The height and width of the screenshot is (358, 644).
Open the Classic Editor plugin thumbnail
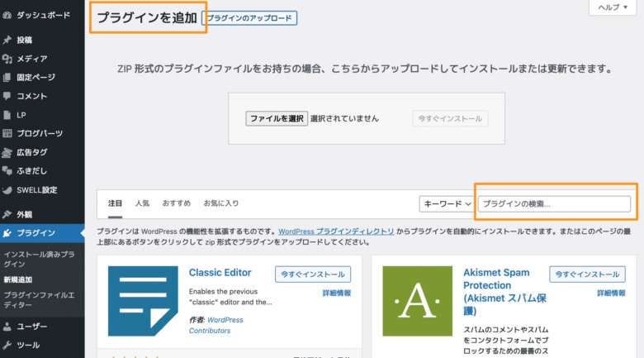pos(143,301)
